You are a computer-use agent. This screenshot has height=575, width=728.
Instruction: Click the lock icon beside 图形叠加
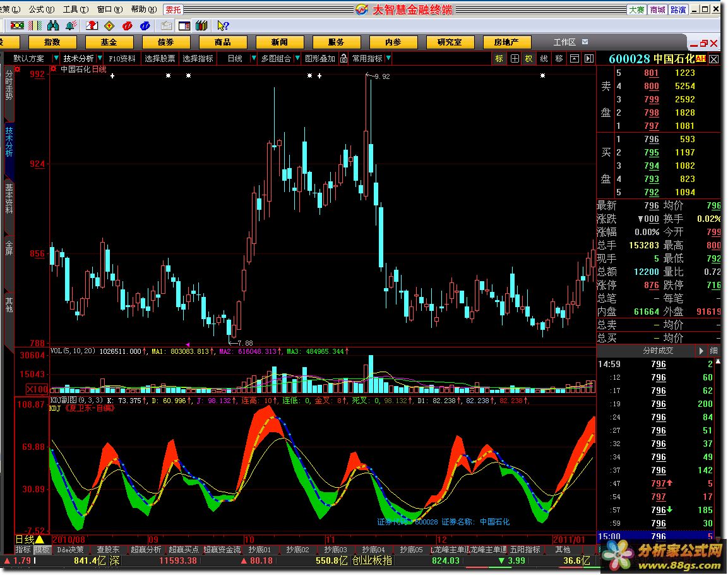pos(343,59)
